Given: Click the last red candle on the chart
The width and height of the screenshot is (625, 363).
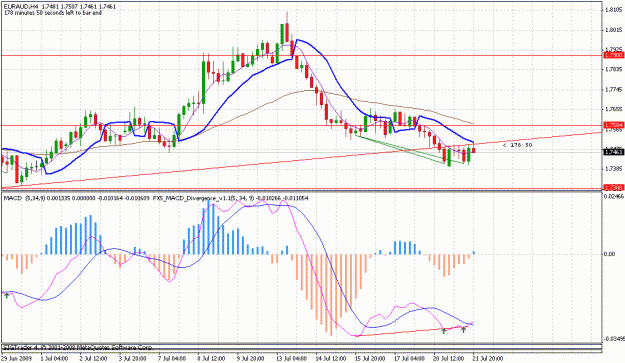Looking at the screenshot, I should pyautogui.click(x=474, y=150).
